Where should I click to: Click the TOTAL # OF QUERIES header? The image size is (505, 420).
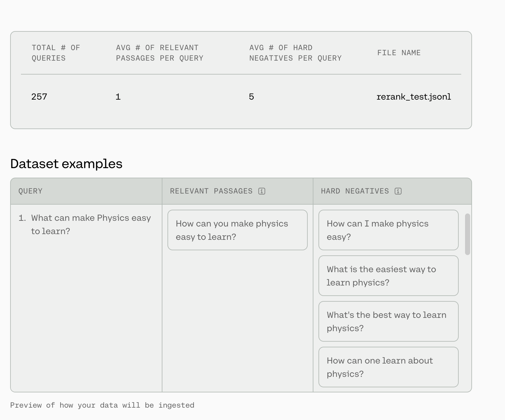click(x=56, y=53)
